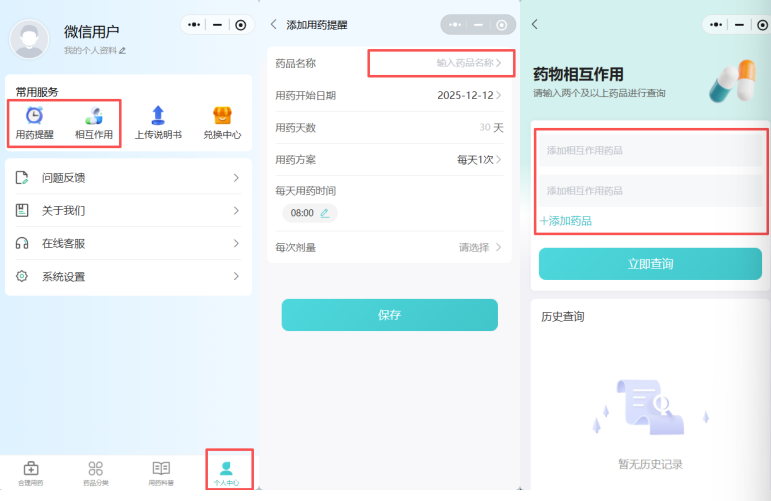The height and width of the screenshot is (501, 771).
Task: Click the first 添加相互作用药品 input
Action: [650, 150]
